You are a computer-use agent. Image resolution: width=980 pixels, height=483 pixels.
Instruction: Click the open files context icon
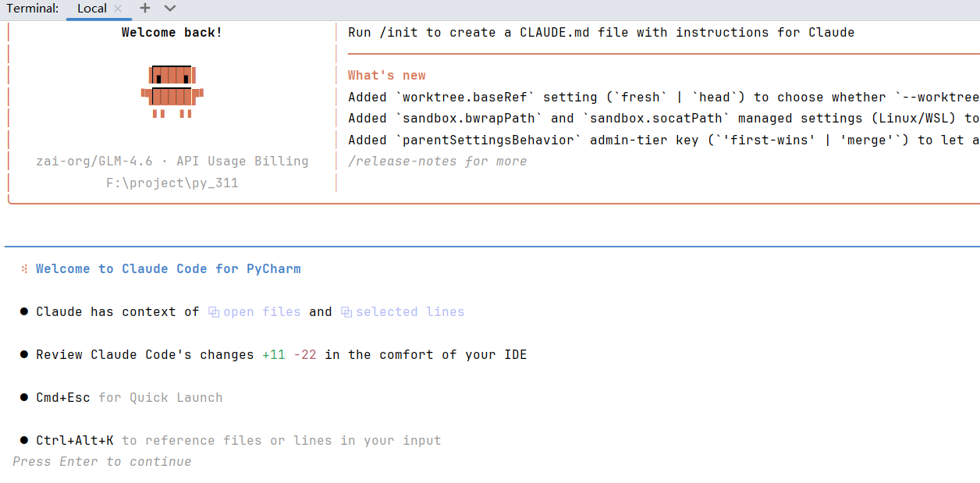[214, 312]
